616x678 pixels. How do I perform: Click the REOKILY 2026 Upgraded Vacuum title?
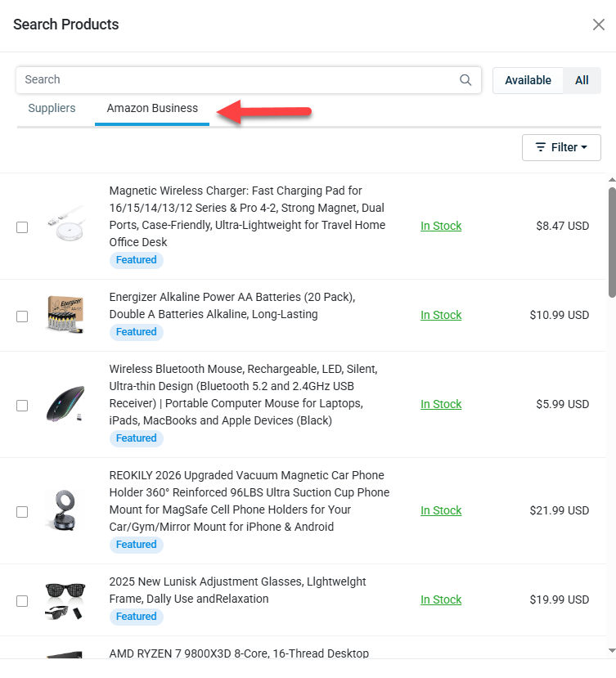[250, 501]
